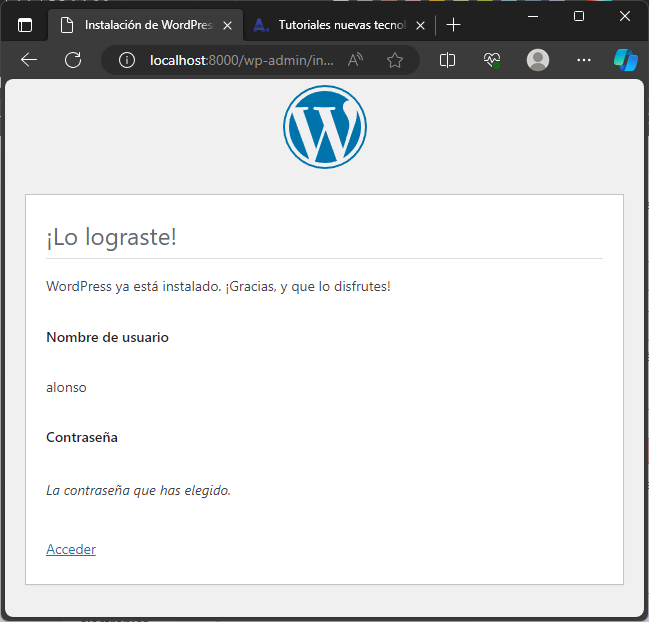649x622 pixels.
Task: Click the Contraseña label
Action: 82,437
